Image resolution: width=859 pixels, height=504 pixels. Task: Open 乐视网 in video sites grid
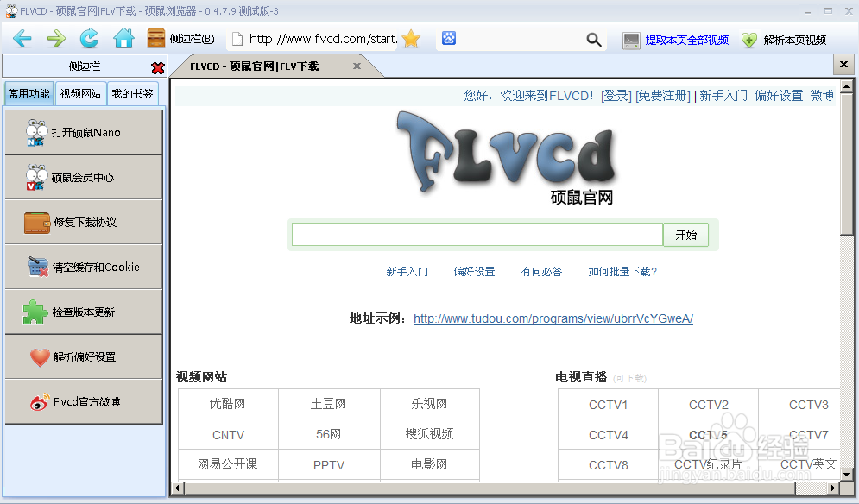pos(430,404)
